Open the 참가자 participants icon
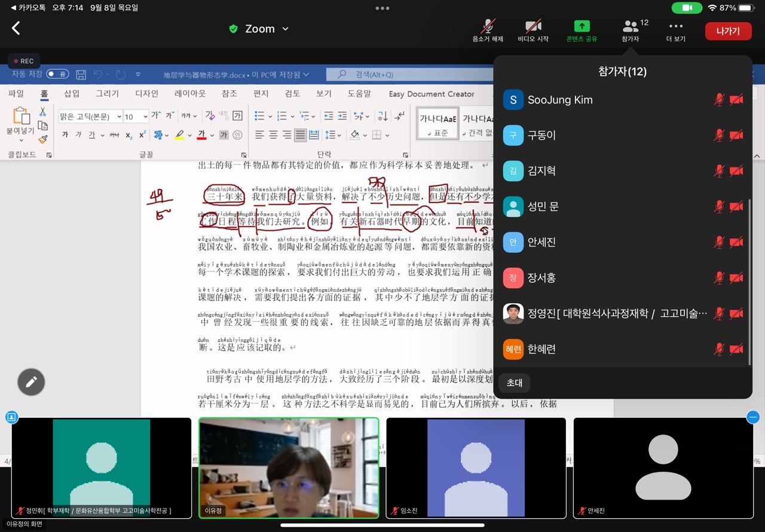Image resolution: width=765 pixels, height=532 pixels. (631, 27)
